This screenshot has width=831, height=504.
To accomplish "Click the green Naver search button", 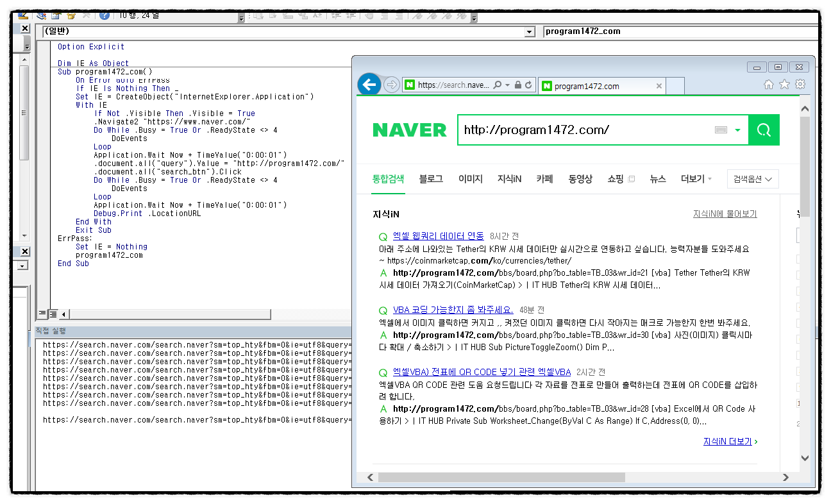I will (764, 130).
